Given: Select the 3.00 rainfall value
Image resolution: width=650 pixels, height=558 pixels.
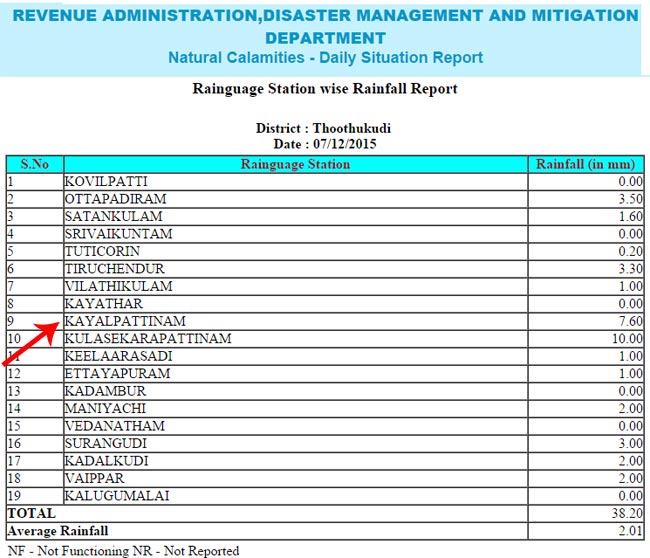Looking at the screenshot, I should click(631, 444).
